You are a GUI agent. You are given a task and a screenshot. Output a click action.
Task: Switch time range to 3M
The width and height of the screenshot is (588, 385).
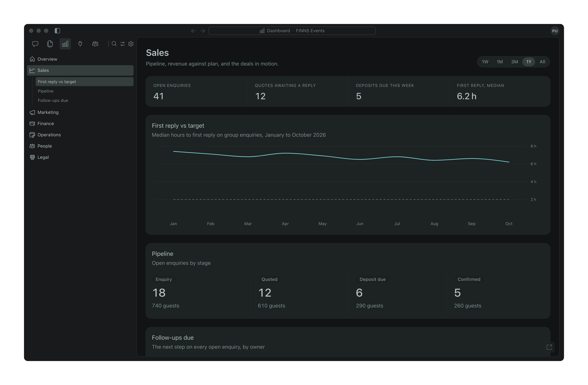pos(514,62)
